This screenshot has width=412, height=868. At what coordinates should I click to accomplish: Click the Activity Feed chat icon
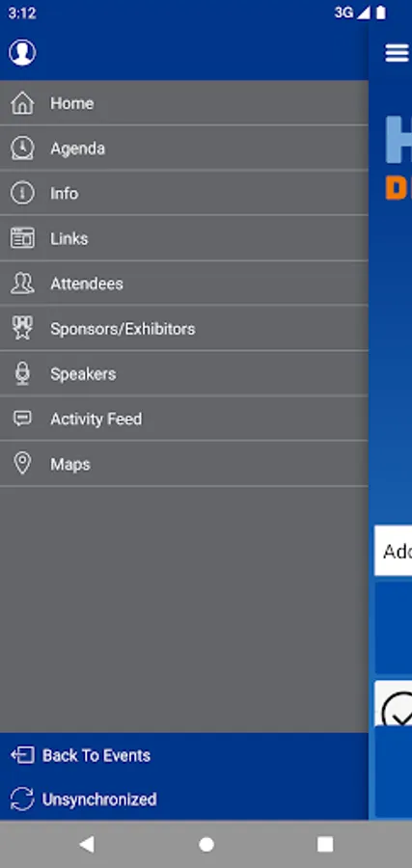[22, 419]
